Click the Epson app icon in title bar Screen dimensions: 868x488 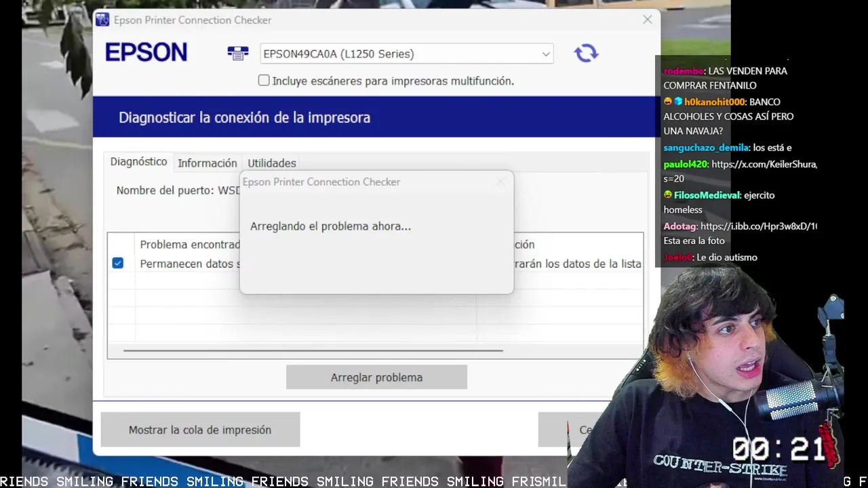[x=102, y=20]
